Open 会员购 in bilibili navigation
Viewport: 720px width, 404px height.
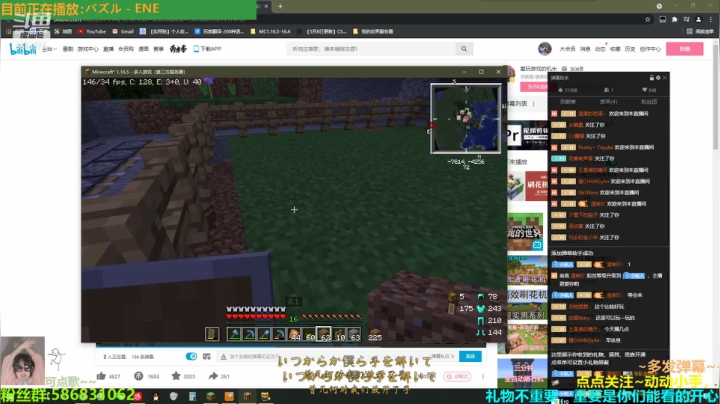[126, 49]
